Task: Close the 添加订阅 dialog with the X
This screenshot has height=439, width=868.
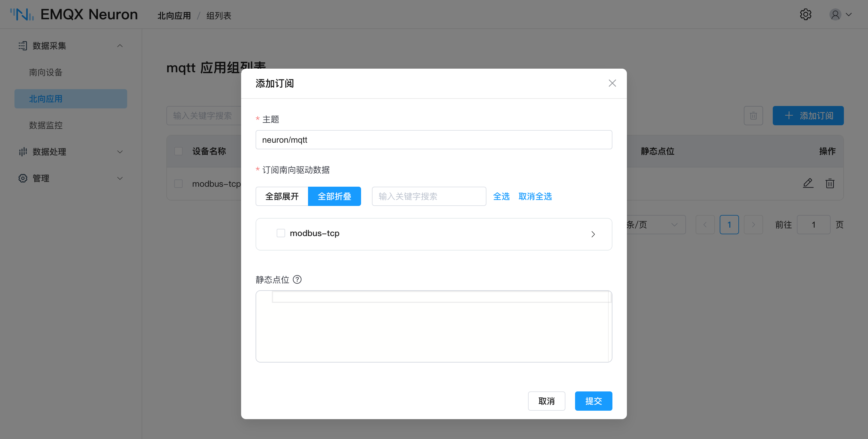Action: tap(612, 83)
